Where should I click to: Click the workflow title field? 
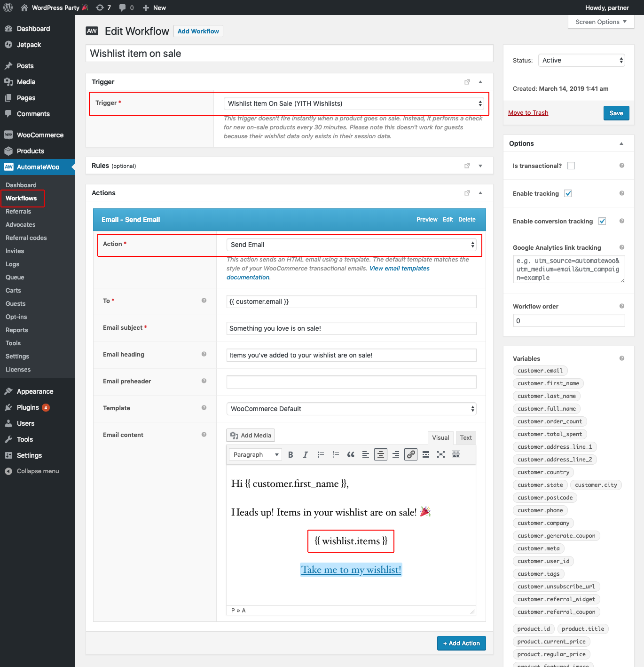290,53
